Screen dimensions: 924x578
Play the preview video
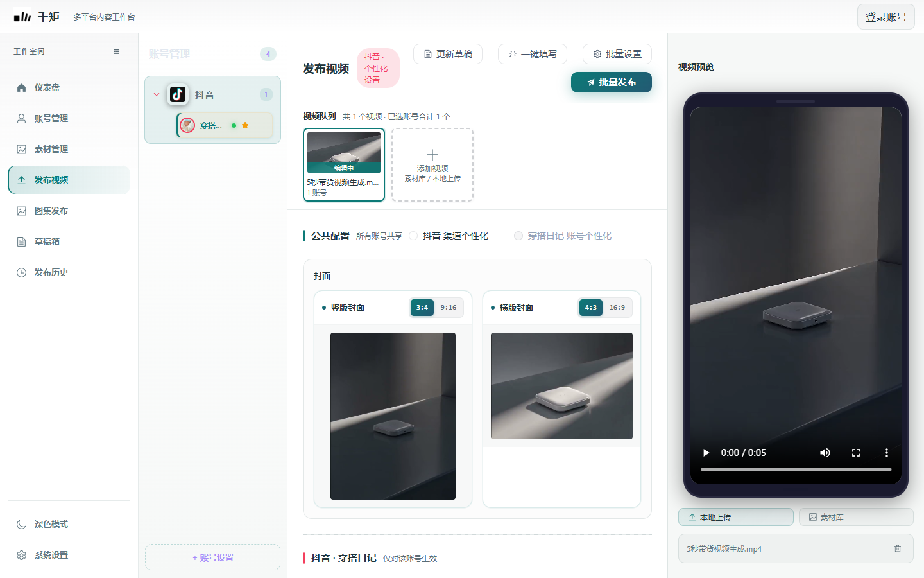tap(706, 453)
